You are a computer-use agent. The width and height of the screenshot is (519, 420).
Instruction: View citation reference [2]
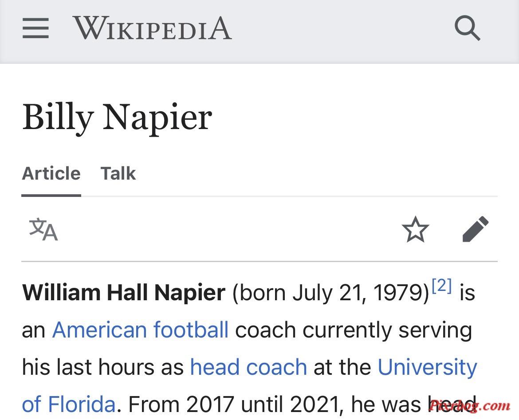coord(442,286)
